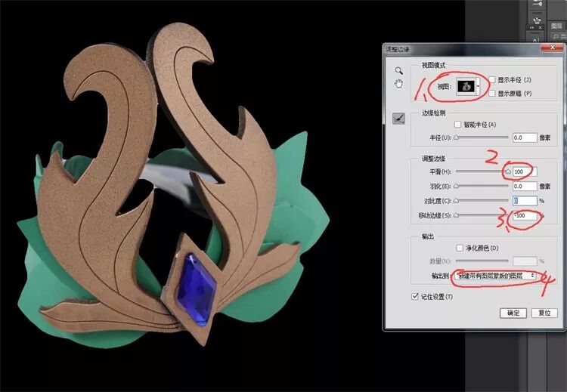Click the 平滑(H): label
This screenshot has height=392, width=567.
(x=441, y=171)
